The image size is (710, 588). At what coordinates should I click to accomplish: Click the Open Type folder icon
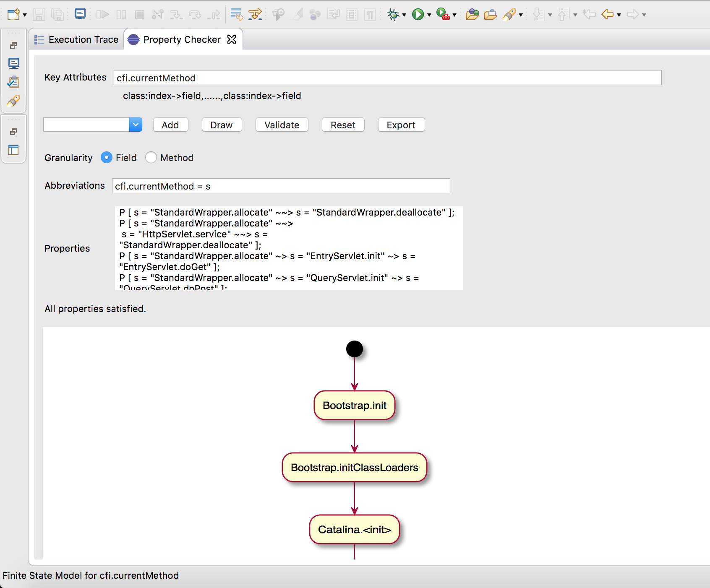[472, 15]
